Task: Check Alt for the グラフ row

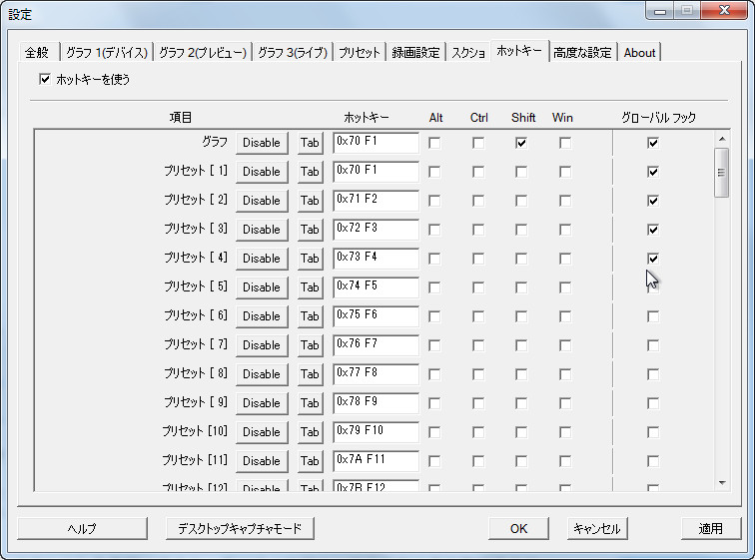Action: [x=434, y=143]
